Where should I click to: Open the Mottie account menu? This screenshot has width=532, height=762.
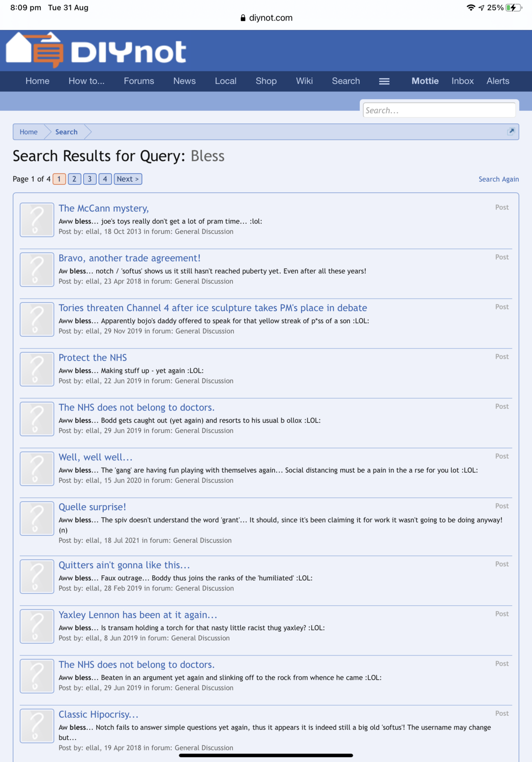[x=425, y=81]
